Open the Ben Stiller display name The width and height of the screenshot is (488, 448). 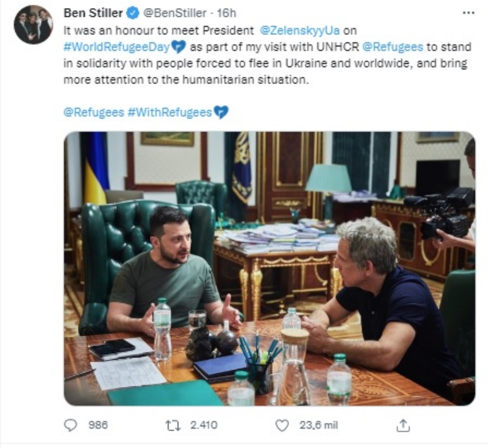tap(93, 13)
